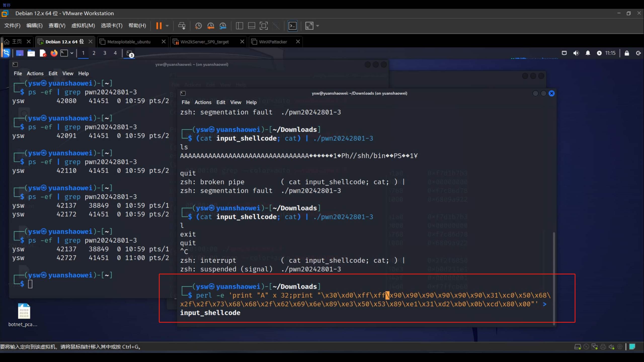The height and width of the screenshot is (362, 644).
Task: Toggle the volume icon in panel
Action: [x=576, y=53]
